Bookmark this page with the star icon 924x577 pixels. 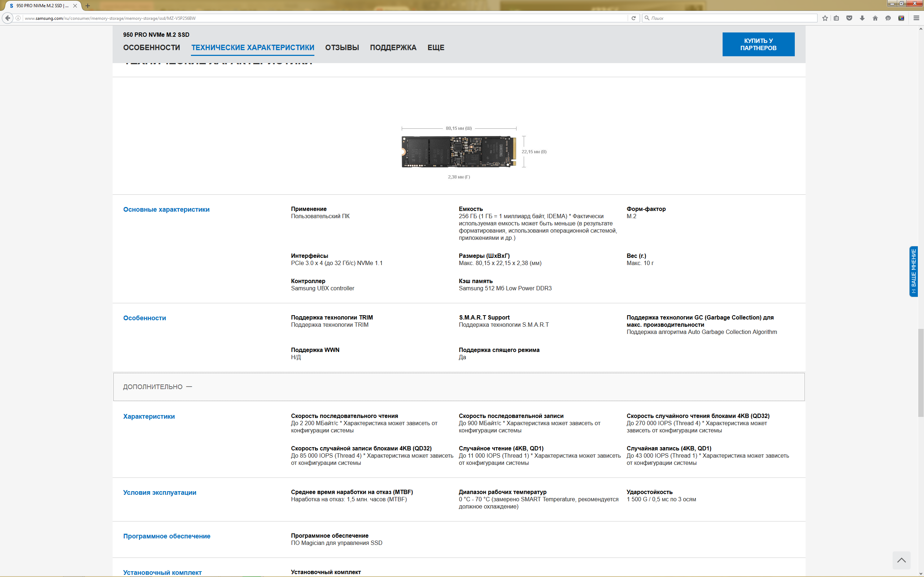[825, 18]
